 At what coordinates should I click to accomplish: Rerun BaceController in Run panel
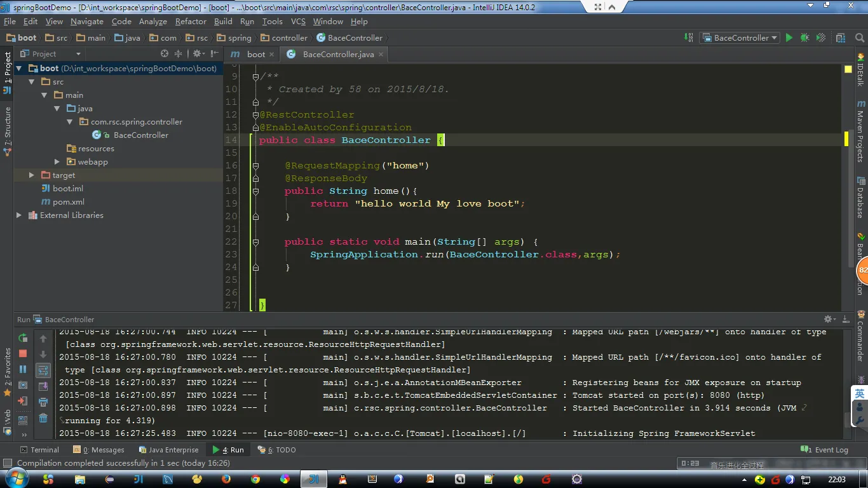click(x=23, y=338)
